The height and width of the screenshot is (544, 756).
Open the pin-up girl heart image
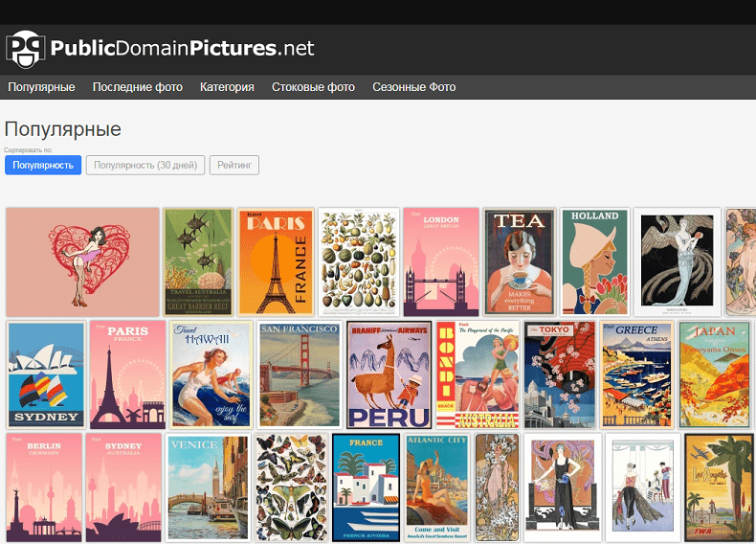(82, 262)
